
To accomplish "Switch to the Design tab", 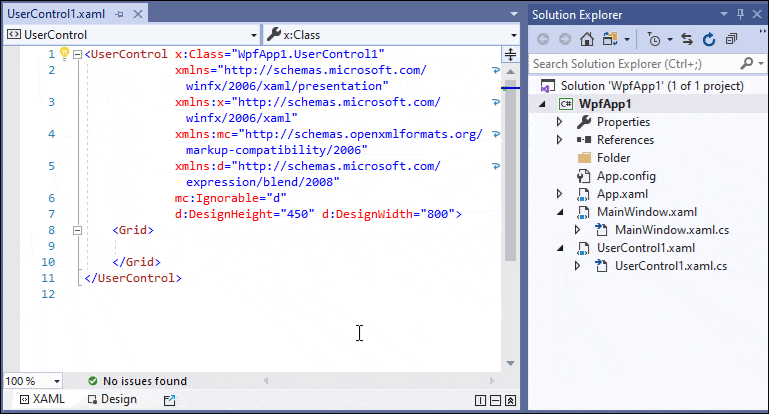I will (112, 399).
